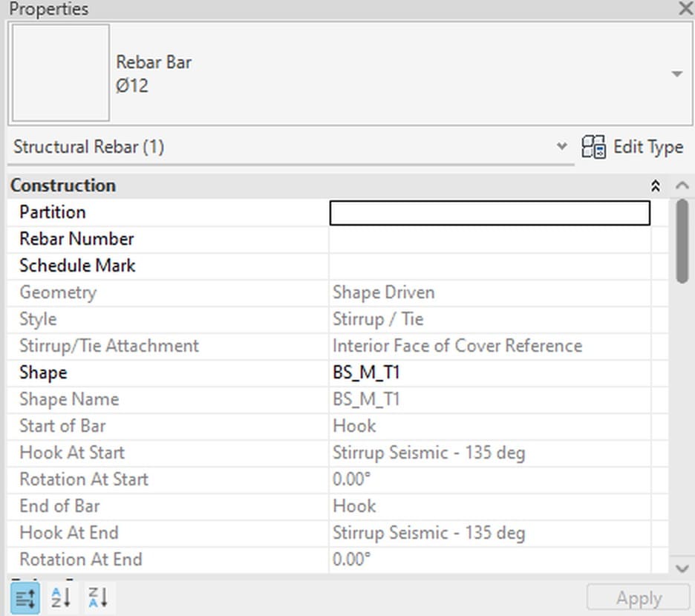Click the Geometry property label
The height and width of the screenshot is (616, 695).
[x=58, y=292]
